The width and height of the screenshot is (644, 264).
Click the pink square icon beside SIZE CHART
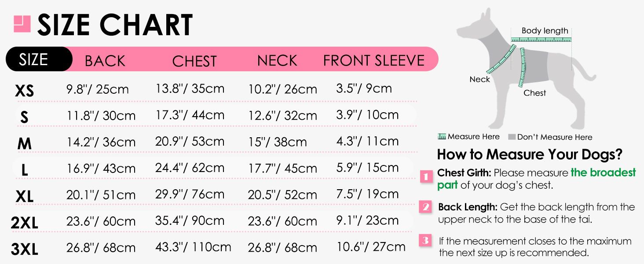(22, 23)
